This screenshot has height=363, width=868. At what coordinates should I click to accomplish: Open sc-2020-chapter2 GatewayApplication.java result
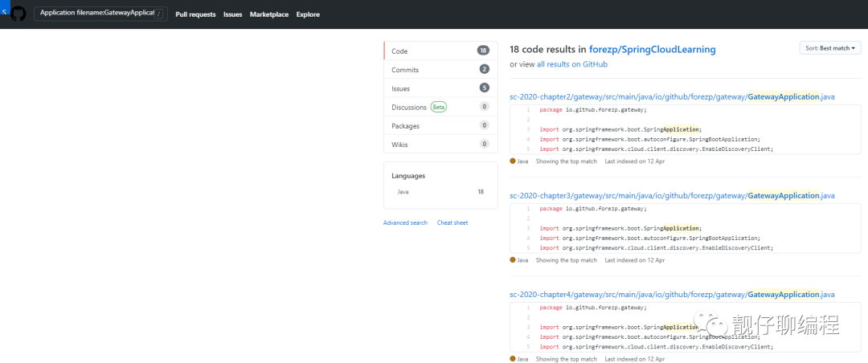[x=672, y=97]
